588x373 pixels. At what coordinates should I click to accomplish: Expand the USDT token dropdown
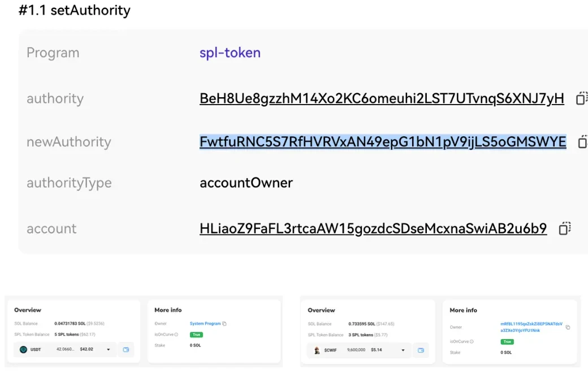(x=108, y=350)
